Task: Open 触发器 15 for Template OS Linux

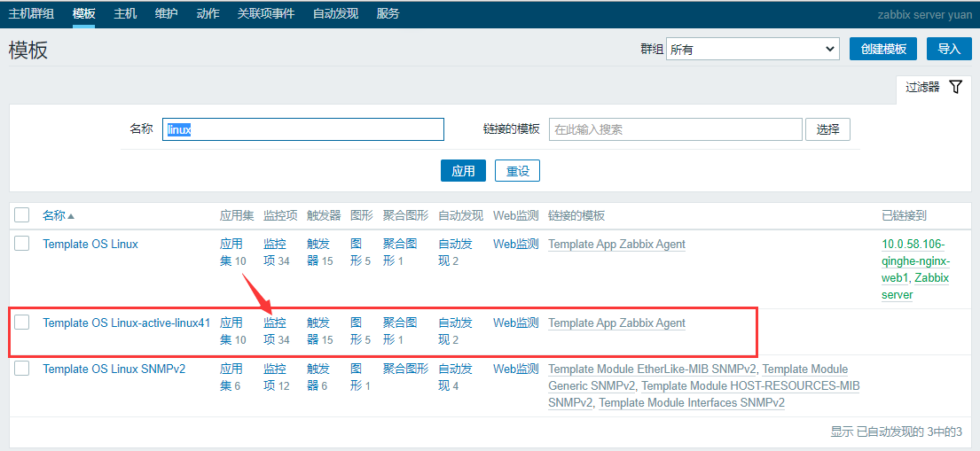Action: 320,253
